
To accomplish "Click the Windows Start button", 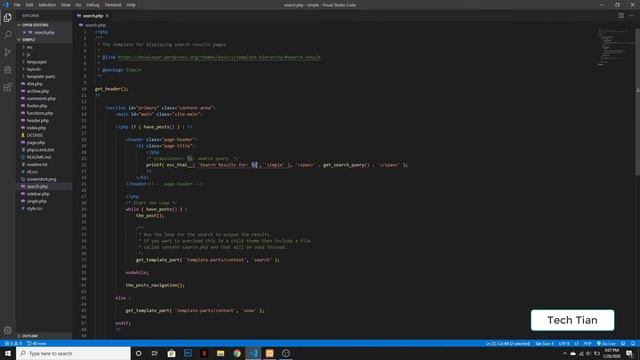I will coord(8,353).
